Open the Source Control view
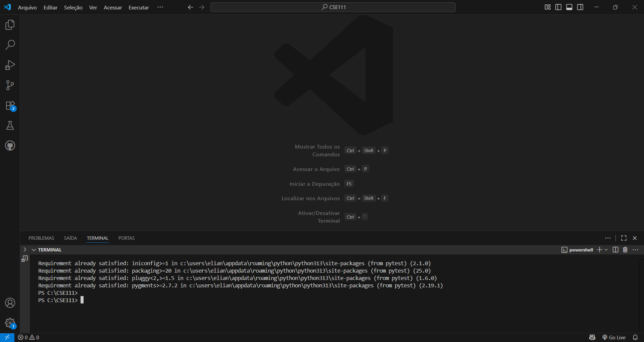Screen dimensions: 644x342 (x=10, y=85)
